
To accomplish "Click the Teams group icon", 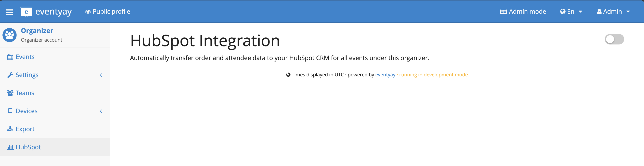I will click(x=10, y=93).
